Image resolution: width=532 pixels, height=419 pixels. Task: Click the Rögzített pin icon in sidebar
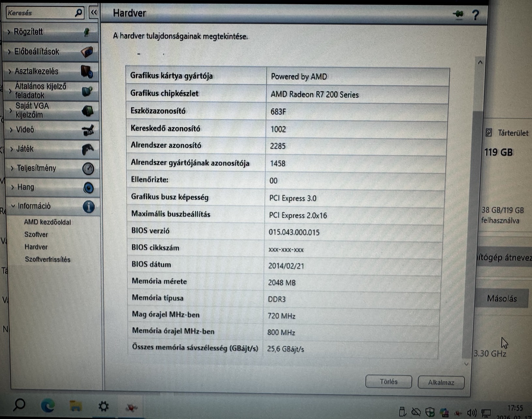(x=86, y=32)
